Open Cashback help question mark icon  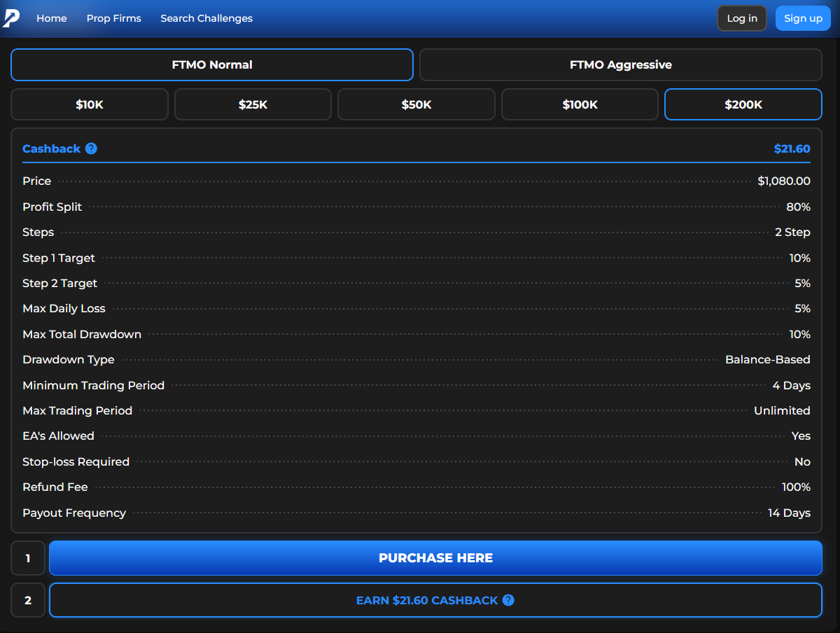coord(91,148)
